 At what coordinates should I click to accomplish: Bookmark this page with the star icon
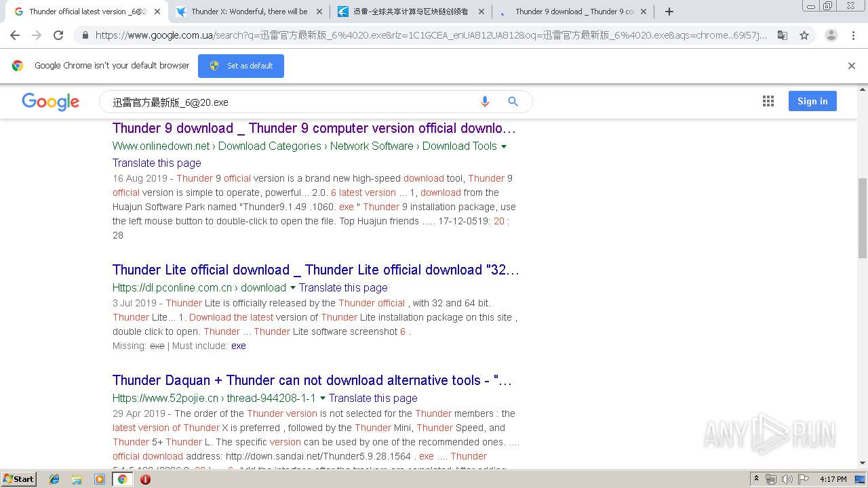(x=804, y=35)
